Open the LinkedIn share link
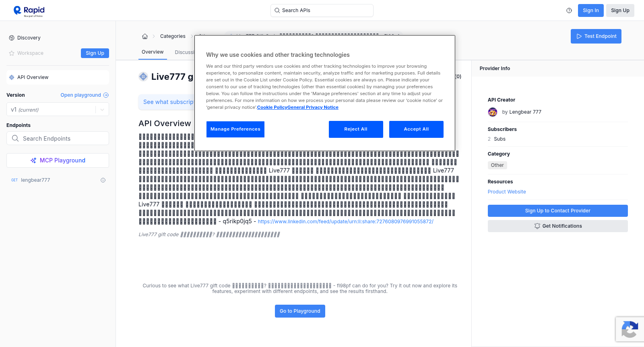This screenshot has height=347, width=644. point(346,222)
